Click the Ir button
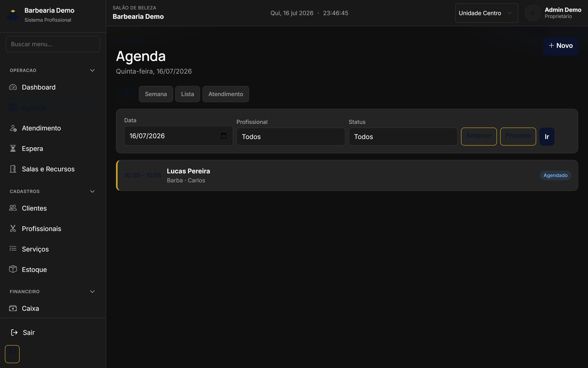The width and height of the screenshot is (588, 368). click(547, 137)
